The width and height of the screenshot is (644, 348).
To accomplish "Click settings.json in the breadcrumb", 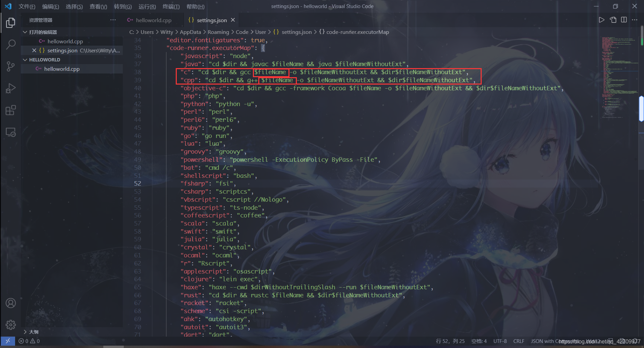I will click(297, 32).
